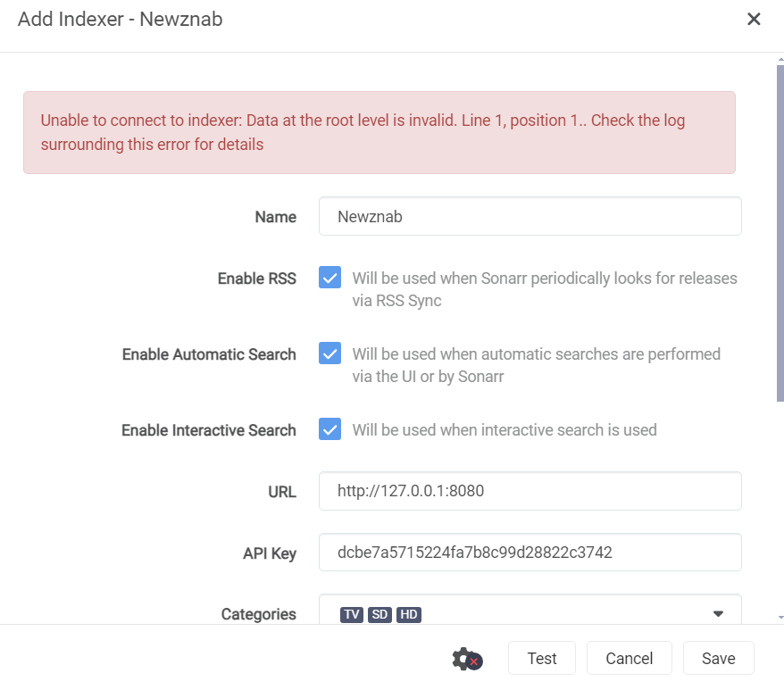Image resolution: width=784 pixels, height=690 pixels.
Task: Click 'Will be used when interactive search is used'
Action: 505,430
